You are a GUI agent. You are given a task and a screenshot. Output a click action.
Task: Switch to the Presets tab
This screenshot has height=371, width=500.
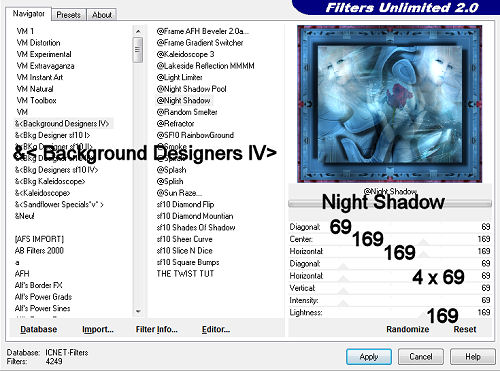[x=68, y=15]
